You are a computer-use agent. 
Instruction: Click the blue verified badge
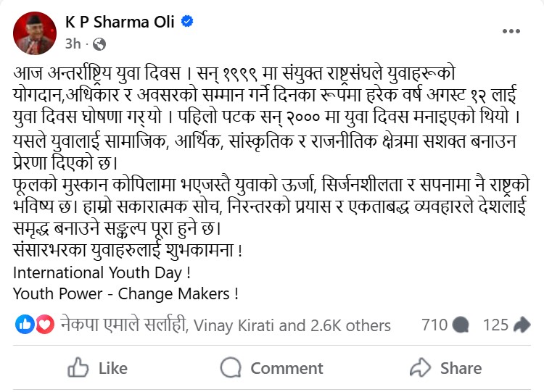[x=187, y=22]
